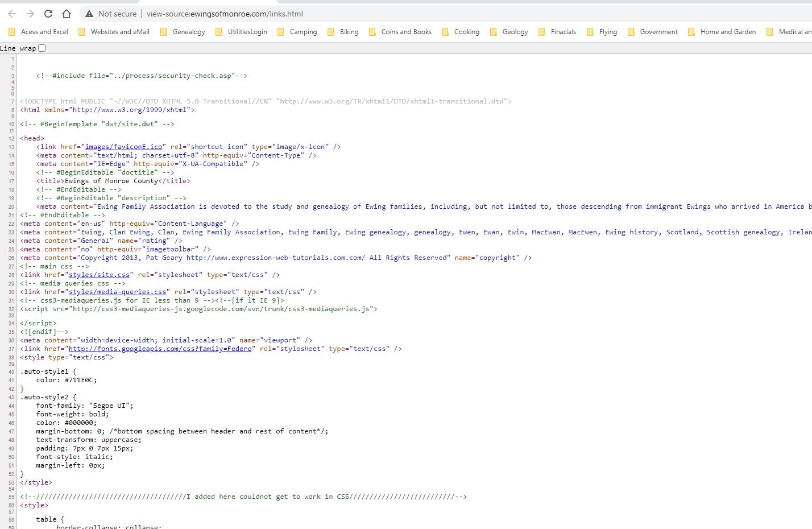Image resolution: width=812 pixels, height=529 pixels.
Task: Click the browser back arrow
Action: pyautogui.click(x=12, y=14)
